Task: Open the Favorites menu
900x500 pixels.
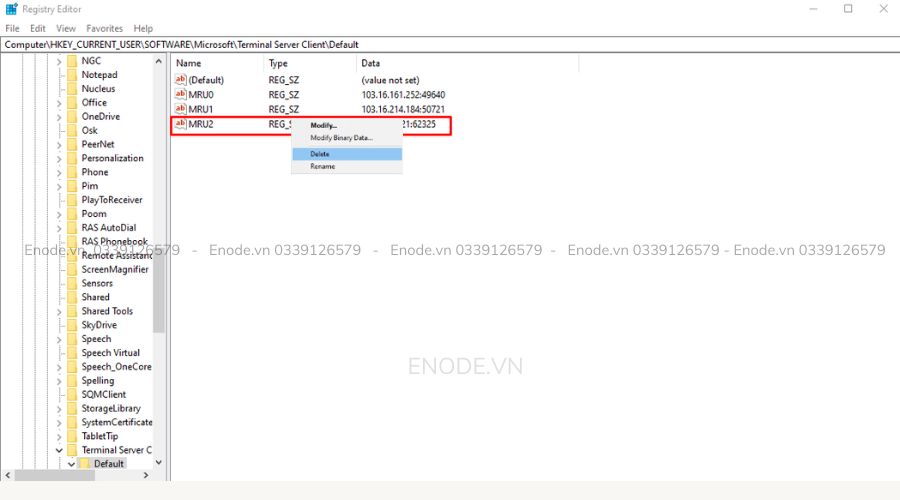Action: (105, 29)
